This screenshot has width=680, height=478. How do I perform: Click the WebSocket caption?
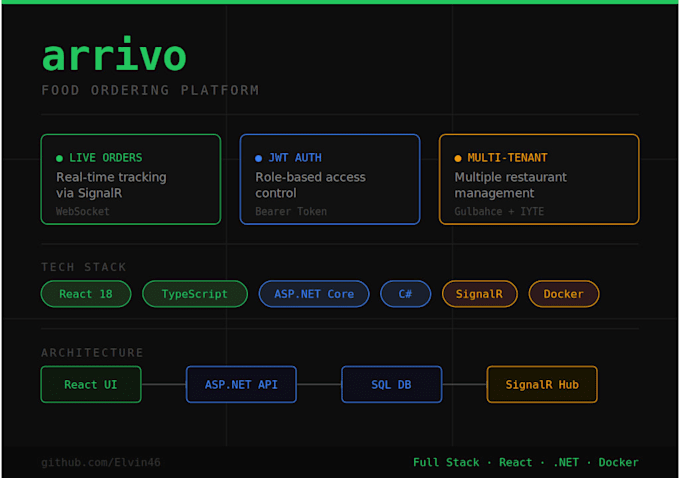point(82,212)
